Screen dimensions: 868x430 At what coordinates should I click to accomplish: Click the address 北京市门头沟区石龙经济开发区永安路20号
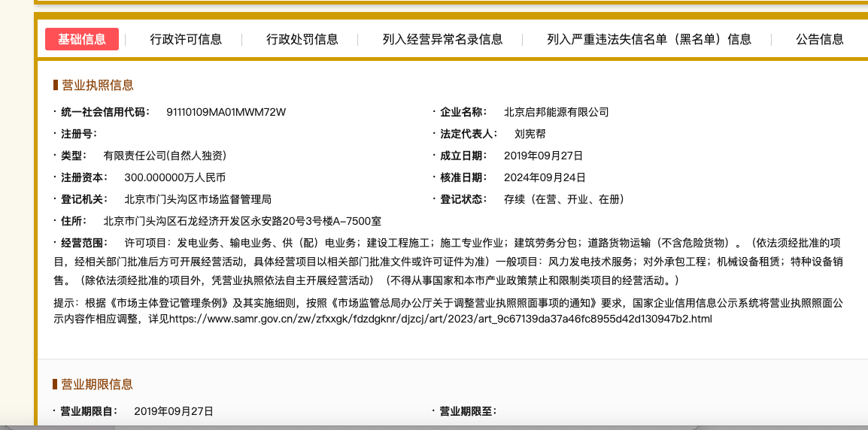pos(242,221)
